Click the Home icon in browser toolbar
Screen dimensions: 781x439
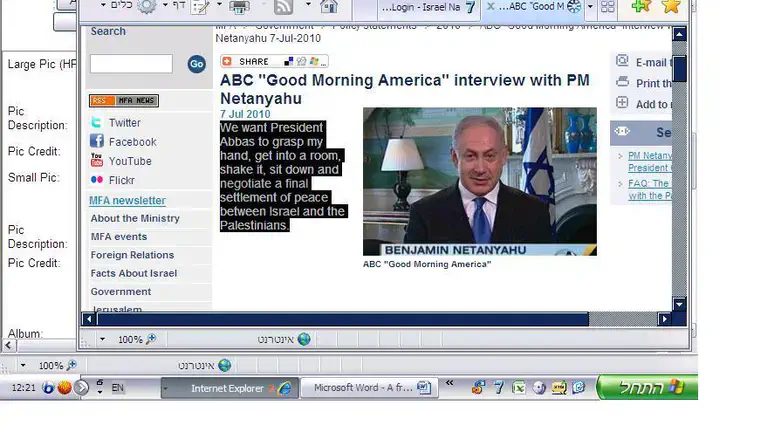tap(329, 6)
